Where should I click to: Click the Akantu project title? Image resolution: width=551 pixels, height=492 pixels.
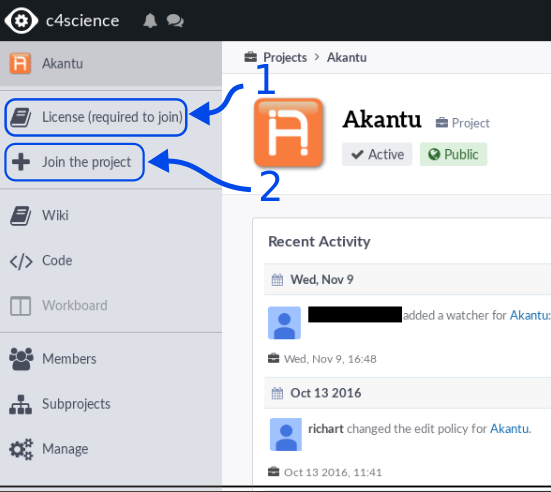tap(382, 119)
